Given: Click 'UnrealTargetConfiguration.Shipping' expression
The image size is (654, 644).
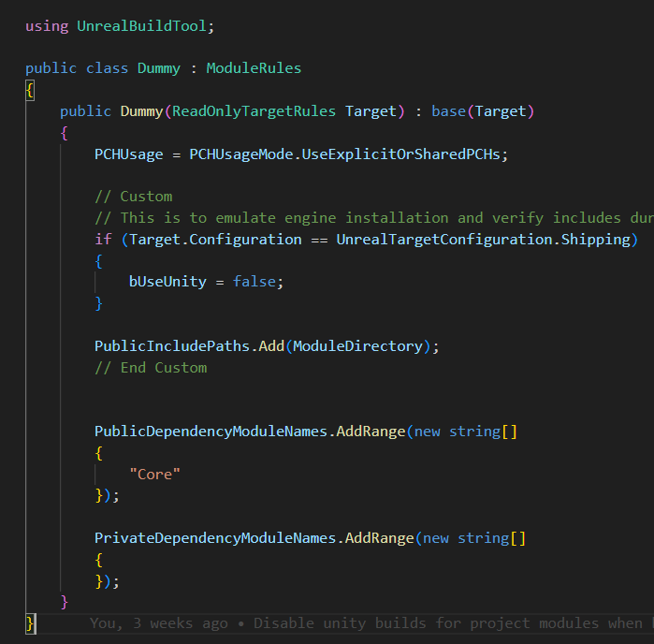Looking at the screenshot, I should point(484,240).
